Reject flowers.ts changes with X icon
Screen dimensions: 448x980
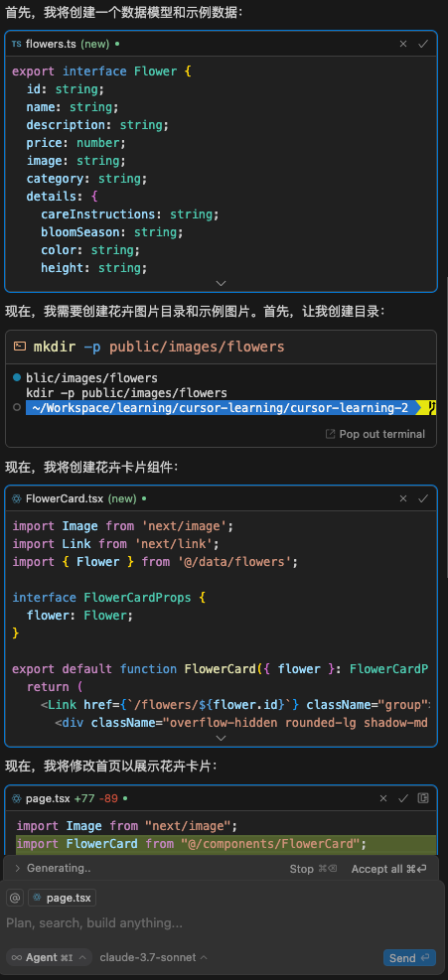[x=403, y=44]
